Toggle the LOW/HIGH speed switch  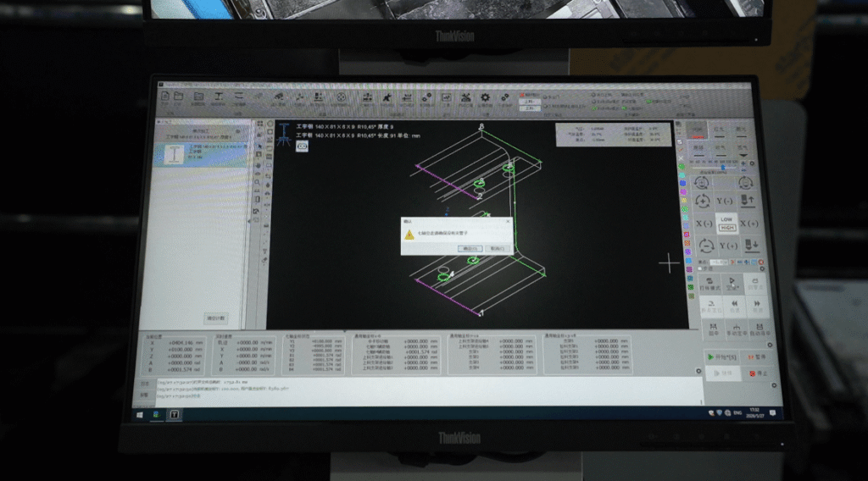726,224
